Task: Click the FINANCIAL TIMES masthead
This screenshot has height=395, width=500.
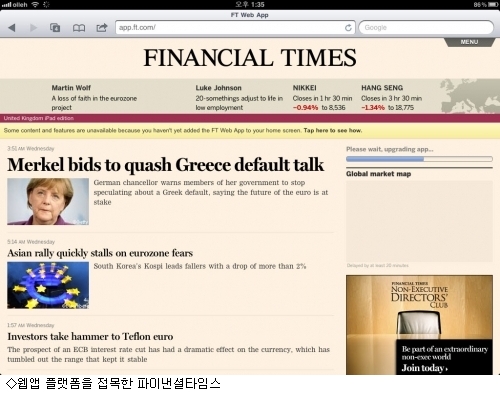Action: pyautogui.click(x=250, y=58)
